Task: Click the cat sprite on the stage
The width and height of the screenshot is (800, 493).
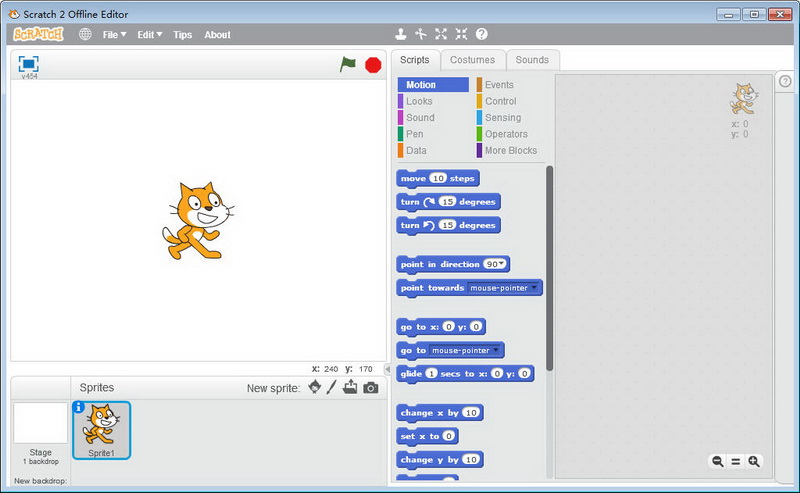Action: pyautogui.click(x=198, y=220)
